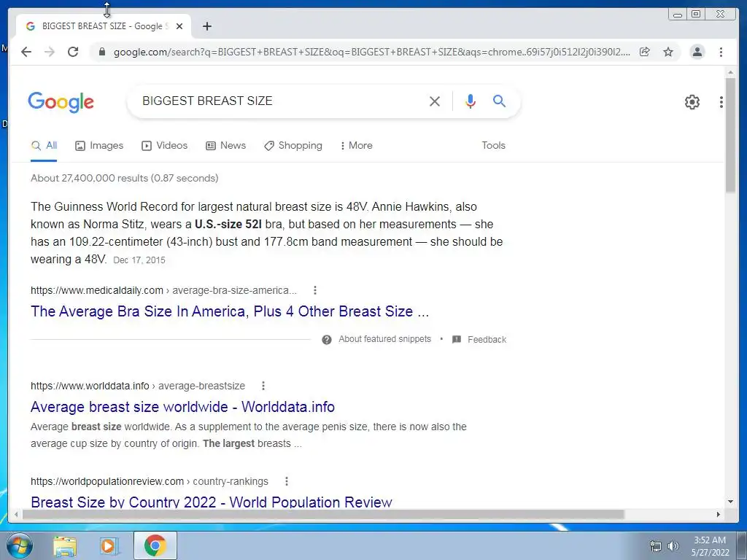
Task: Click the horizontal scrollbar thumb
Action: point(323,514)
